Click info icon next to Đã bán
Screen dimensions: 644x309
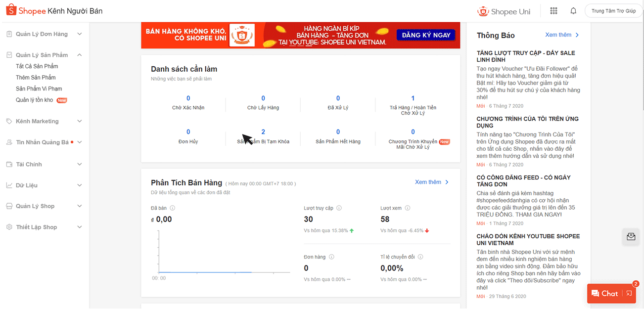(x=173, y=208)
